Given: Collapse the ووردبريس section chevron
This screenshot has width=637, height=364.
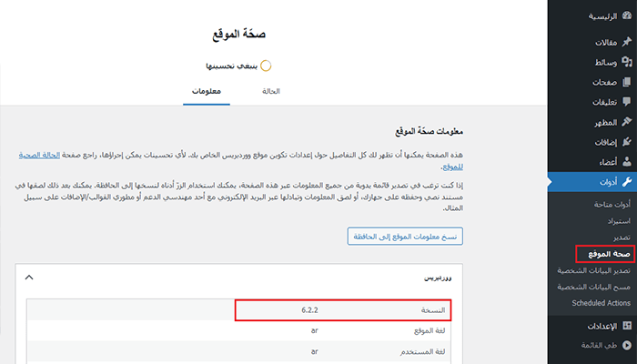Looking at the screenshot, I should pos(29,278).
